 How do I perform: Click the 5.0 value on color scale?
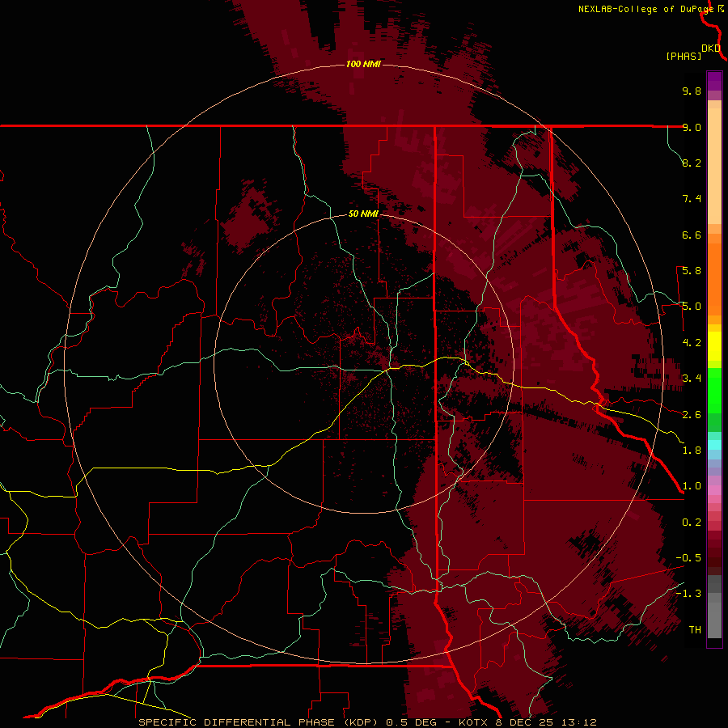tap(692, 307)
